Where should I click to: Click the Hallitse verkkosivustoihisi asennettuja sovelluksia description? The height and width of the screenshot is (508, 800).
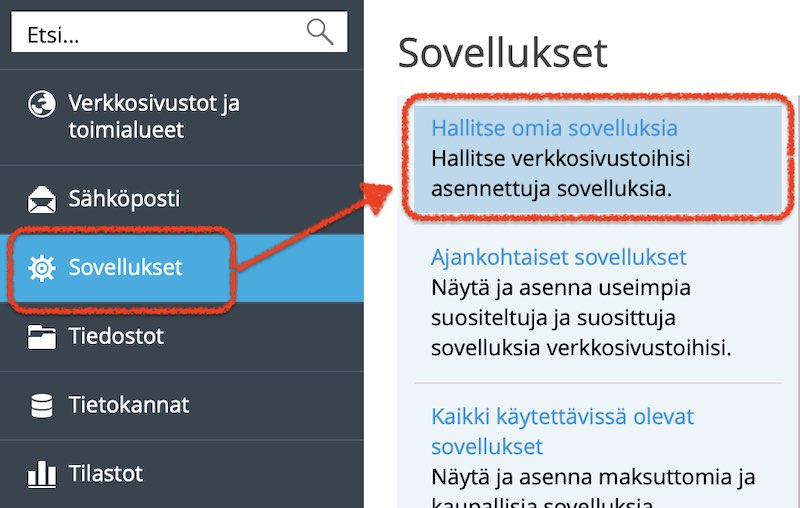pyautogui.click(x=560, y=173)
